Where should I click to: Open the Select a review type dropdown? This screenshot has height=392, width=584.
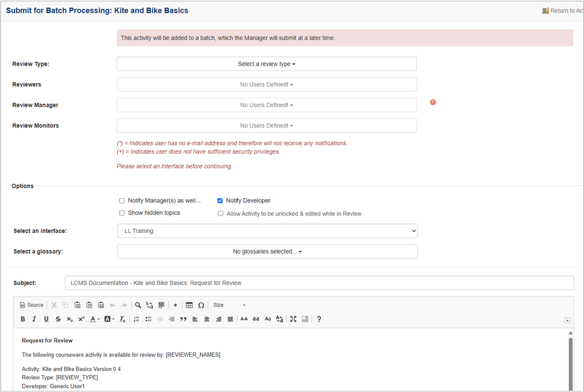(x=267, y=64)
